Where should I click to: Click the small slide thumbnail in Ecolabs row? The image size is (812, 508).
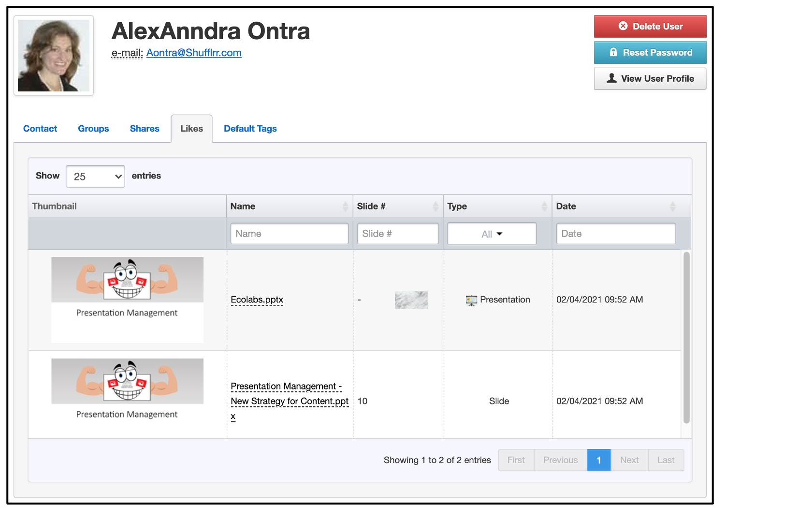411,300
